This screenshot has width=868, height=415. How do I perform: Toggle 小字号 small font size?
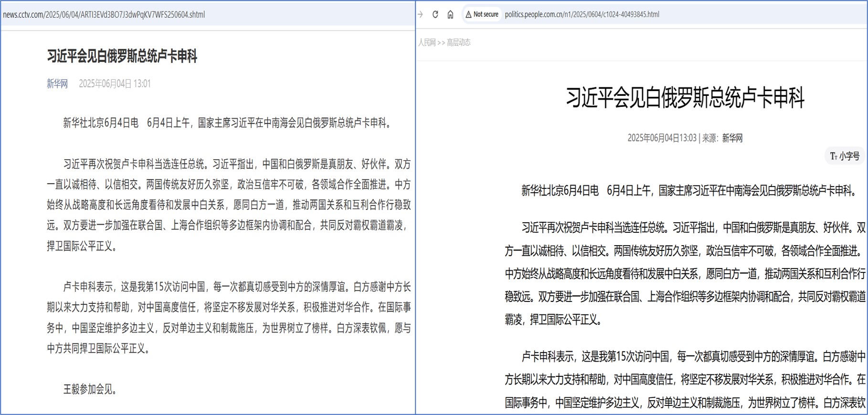point(849,156)
